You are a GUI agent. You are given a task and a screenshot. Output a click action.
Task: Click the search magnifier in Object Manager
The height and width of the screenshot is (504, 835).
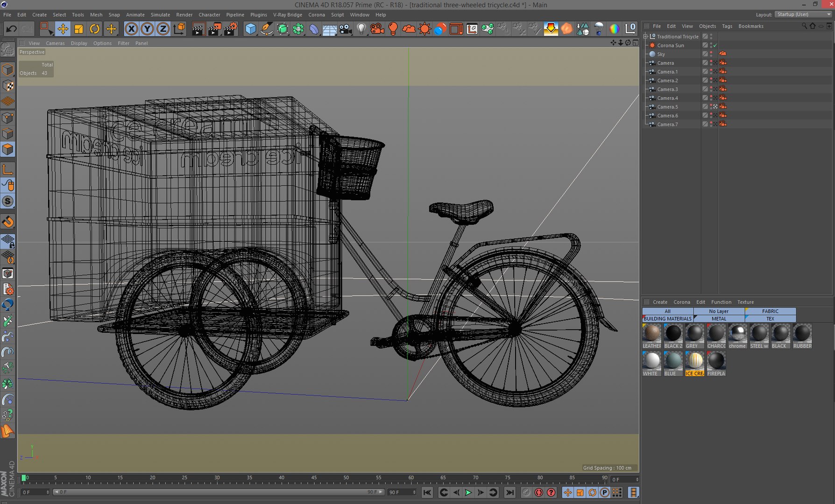coord(804,26)
